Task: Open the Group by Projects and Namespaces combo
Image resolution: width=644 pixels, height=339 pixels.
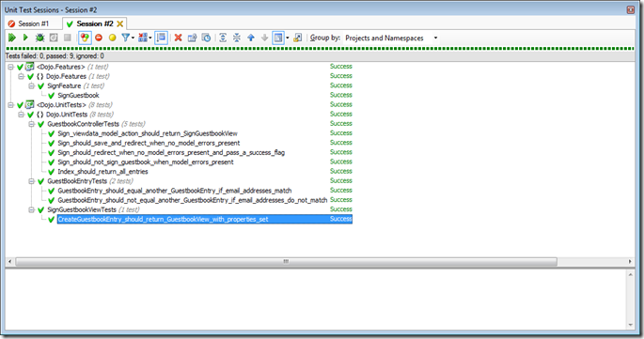Action: click(391, 38)
